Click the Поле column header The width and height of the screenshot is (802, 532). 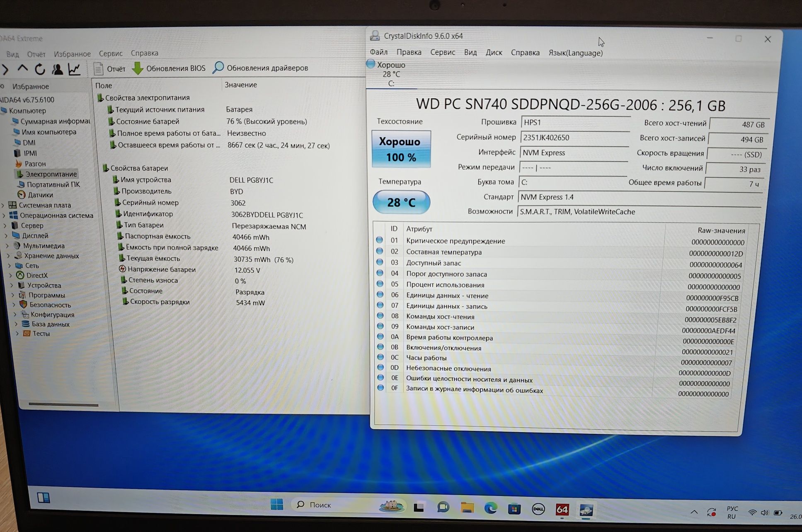click(x=104, y=86)
